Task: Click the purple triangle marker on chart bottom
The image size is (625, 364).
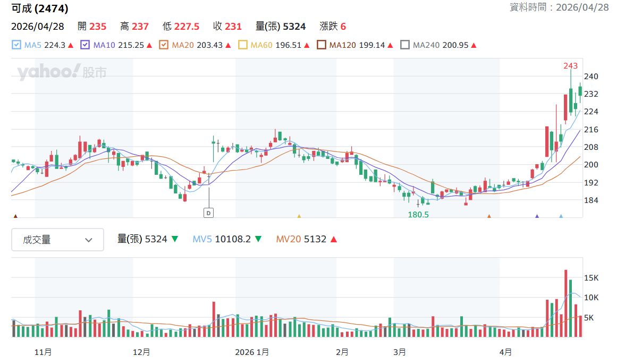Action: tap(537, 216)
